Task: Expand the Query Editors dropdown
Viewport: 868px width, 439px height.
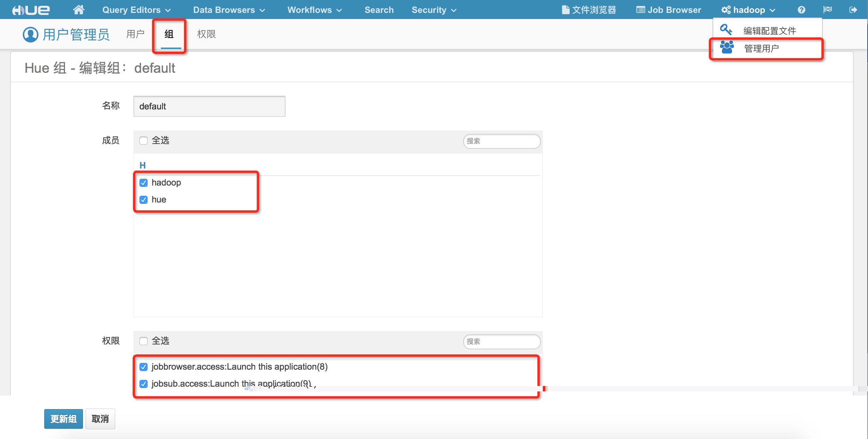Action: coord(136,10)
